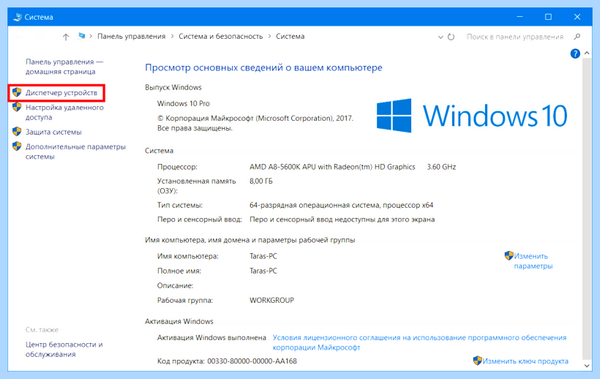This screenshot has height=379, width=600.
Task: Click the vertical scrollbar thumb
Action: tap(587, 209)
